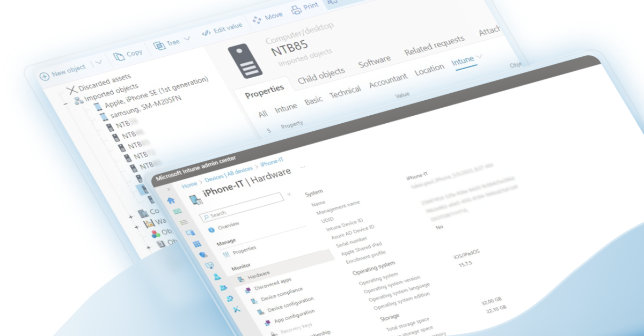Image resolution: width=644 pixels, height=336 pixels.
Task: Click the iPhone-IT breadcrumb link
Action: pos(272,161)
